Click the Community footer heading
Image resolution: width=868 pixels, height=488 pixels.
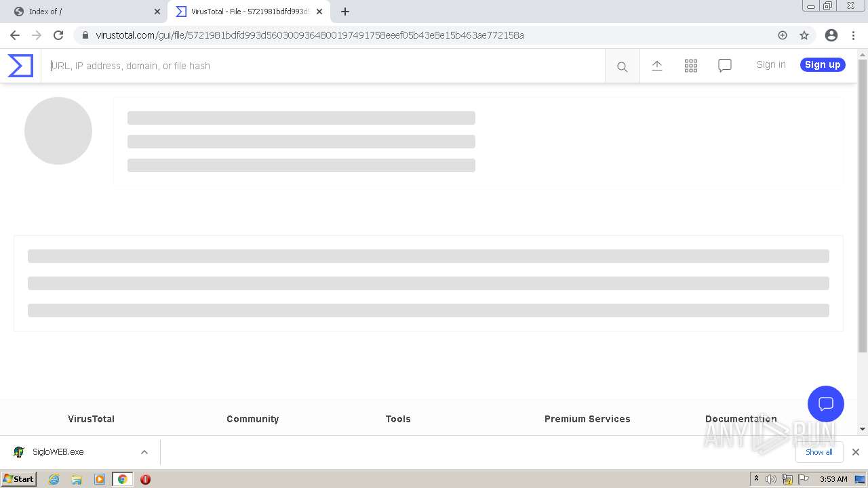(252, 419)
